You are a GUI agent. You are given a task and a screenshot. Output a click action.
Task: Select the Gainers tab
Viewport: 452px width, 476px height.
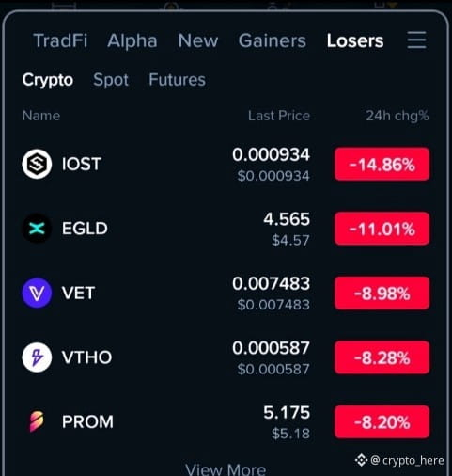273,40
